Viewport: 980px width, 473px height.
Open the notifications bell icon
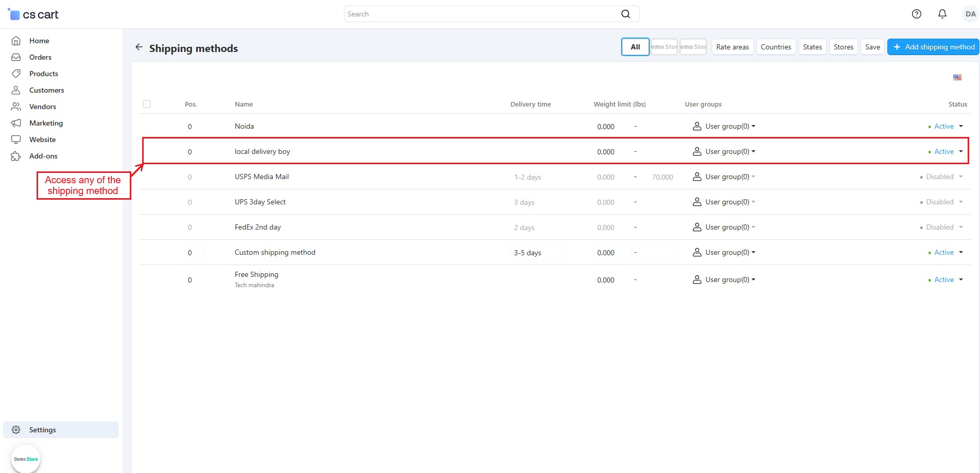(942, 14)
